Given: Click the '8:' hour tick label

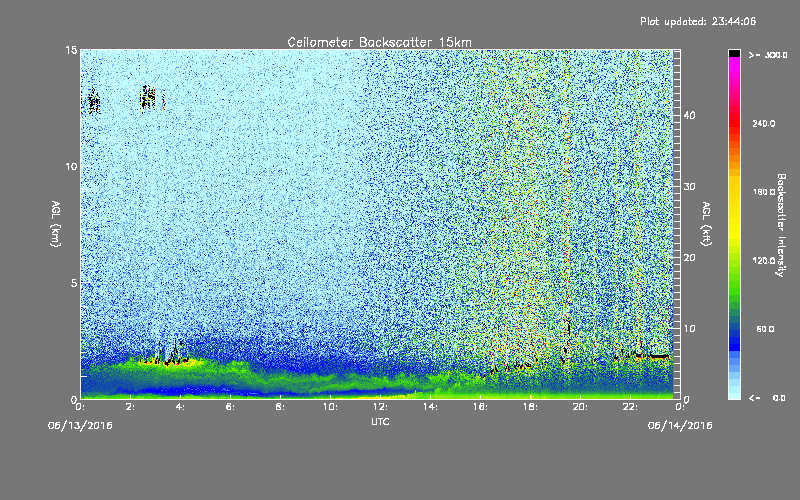Looking at the screenshot, I should 281,407.
